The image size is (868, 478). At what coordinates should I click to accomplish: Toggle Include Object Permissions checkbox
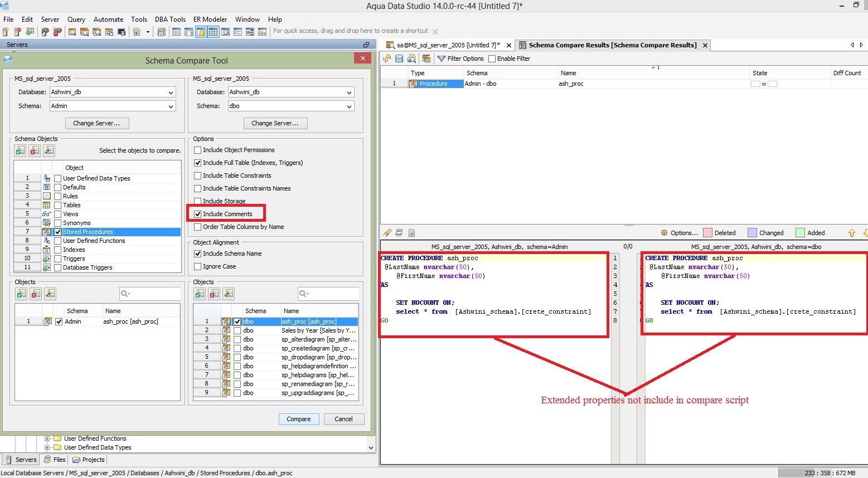(x=197, y=150)
